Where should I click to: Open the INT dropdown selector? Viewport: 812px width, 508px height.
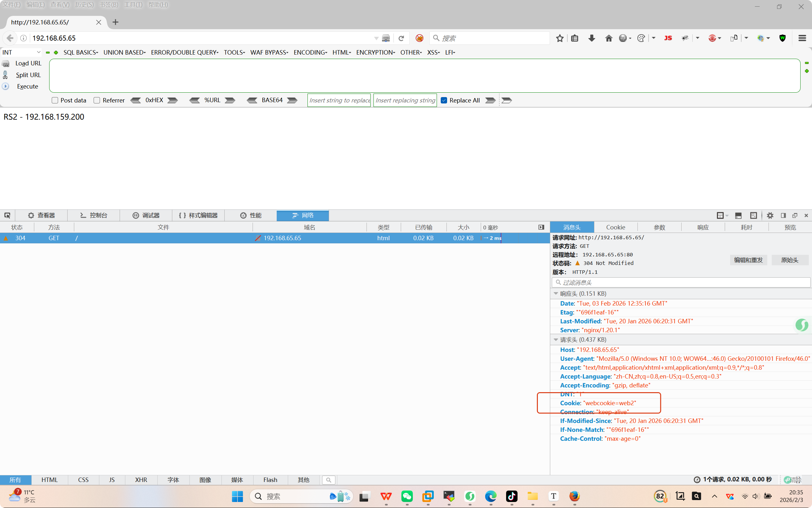point(21,52)
